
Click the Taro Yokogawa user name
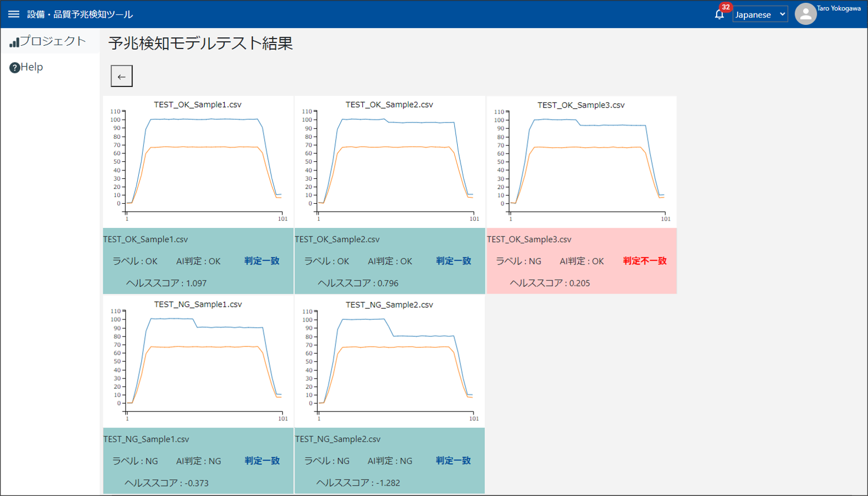point(838,8)
